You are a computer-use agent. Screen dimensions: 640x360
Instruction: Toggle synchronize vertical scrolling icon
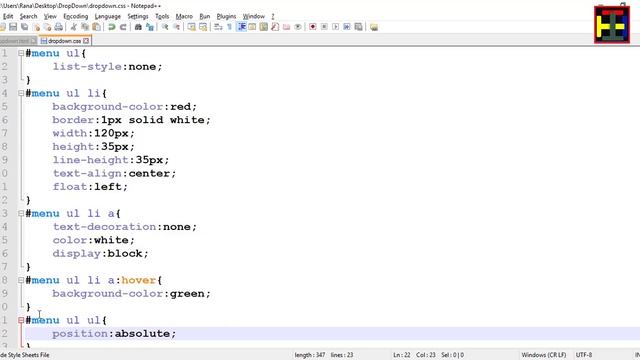pos(191,27)
